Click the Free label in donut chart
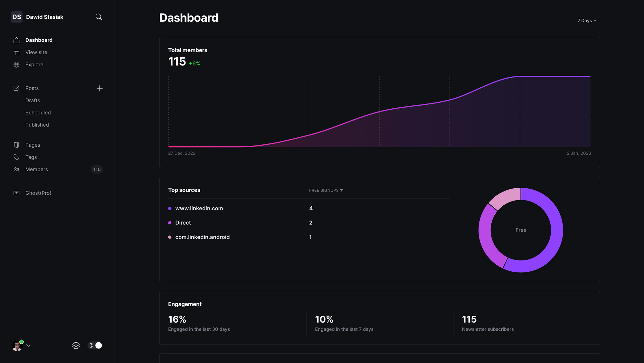Viewport: 644px width, 363px height. [x=521, y=230]
